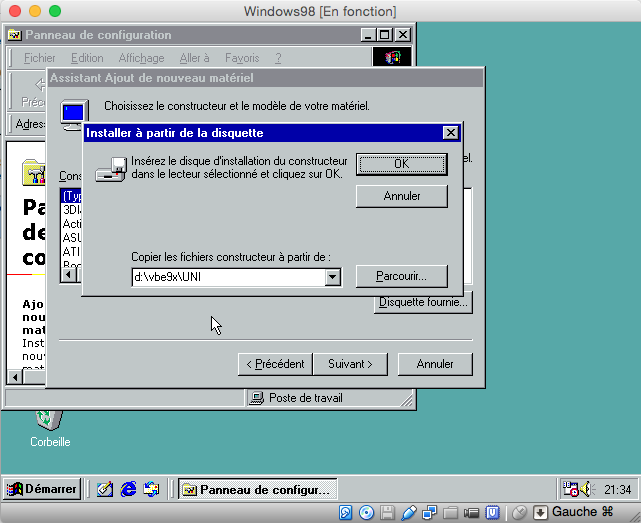
Task: Click the macOS red close window button
Action: [15, 11]
